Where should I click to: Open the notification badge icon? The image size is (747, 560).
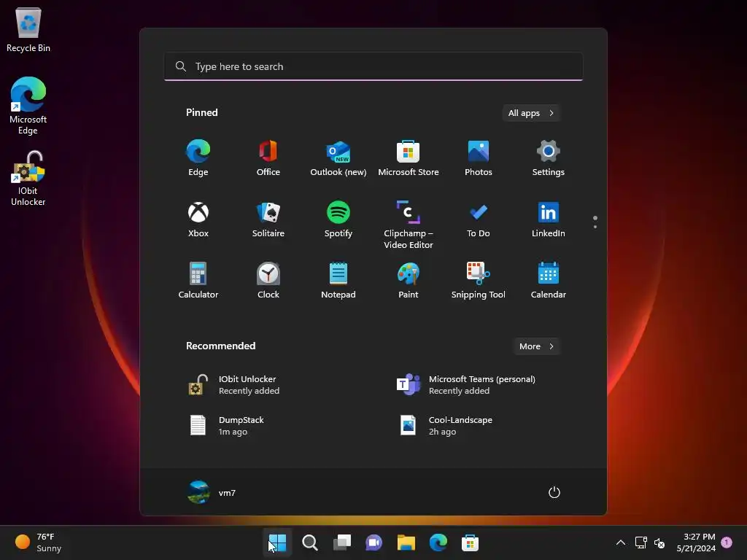click(x=727, y=542)
